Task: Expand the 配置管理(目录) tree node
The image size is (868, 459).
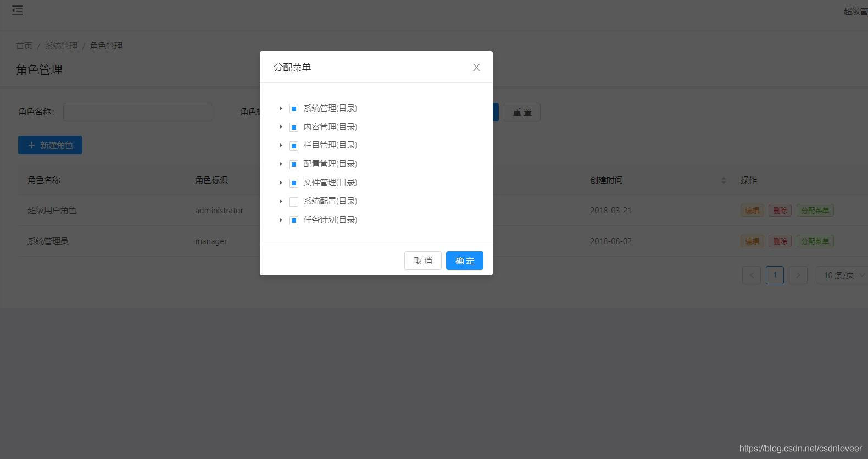Action: [281, 164]
